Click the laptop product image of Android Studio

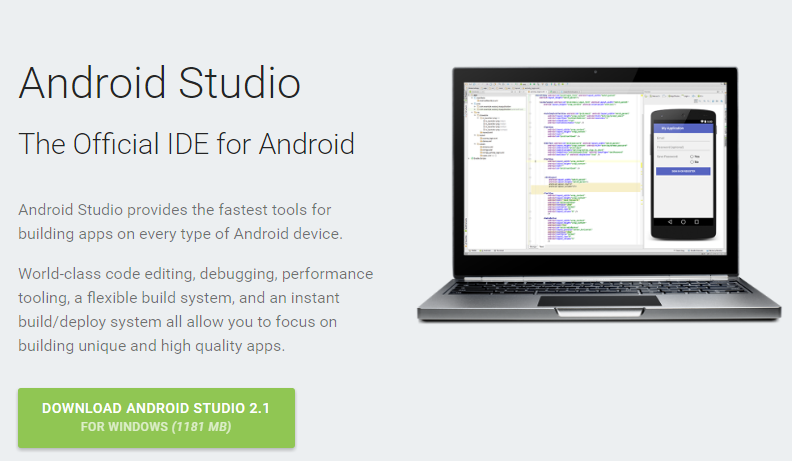pyautogui.click(x=599, y=194)
